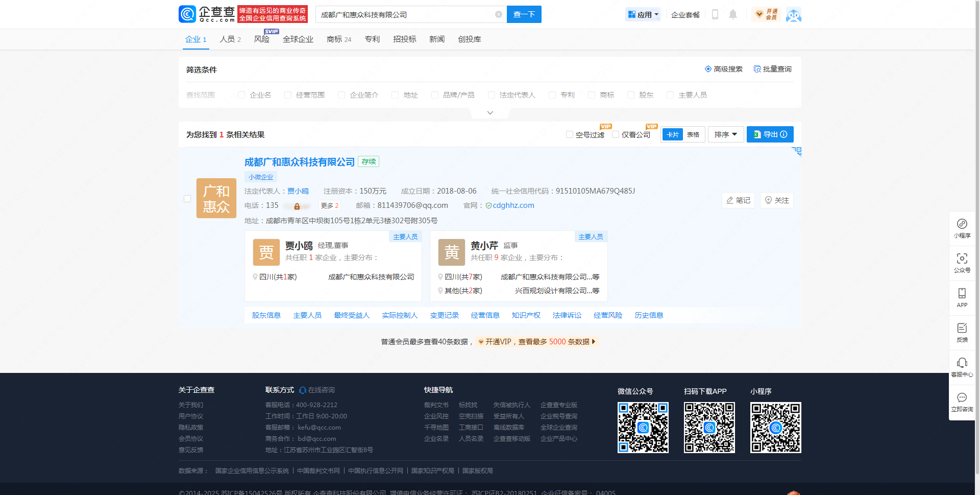
Task: Open the user avatar icon
Action: (793, 15)
